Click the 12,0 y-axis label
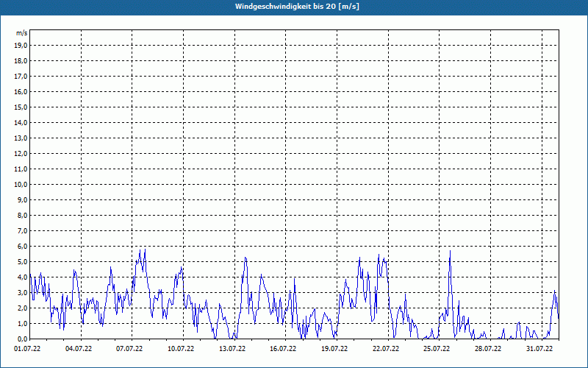The width and height of the screenshot is (588, 368). [21, 154]
